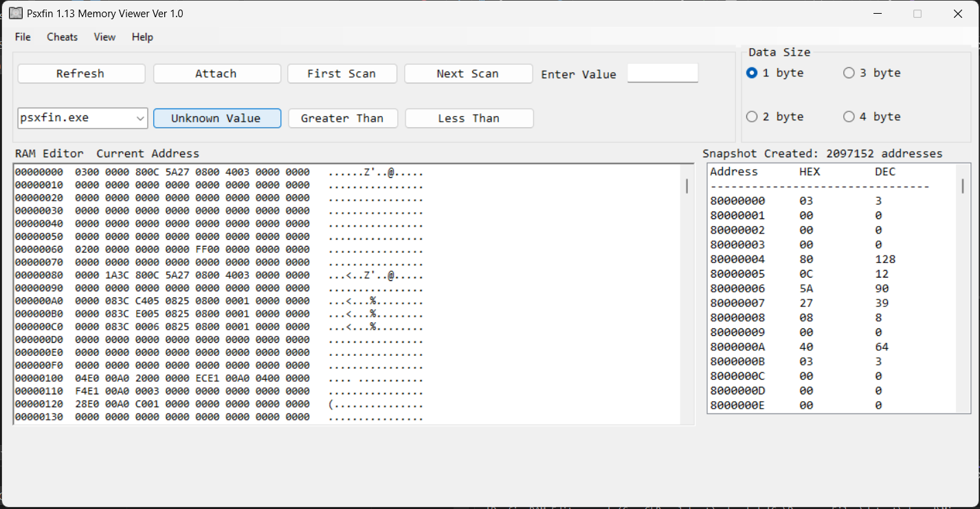Click address 00000130 in the RAM Editor
This screenshot has height=509, width=980.
click(x=39, y=417)
